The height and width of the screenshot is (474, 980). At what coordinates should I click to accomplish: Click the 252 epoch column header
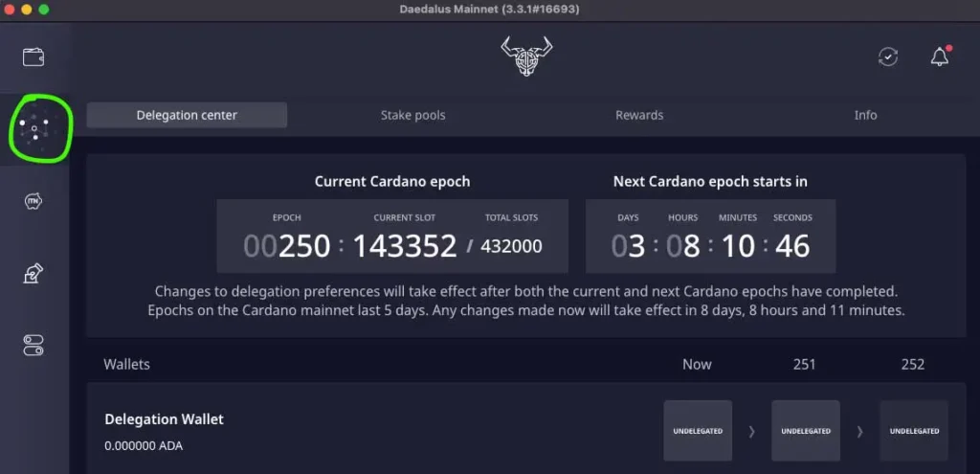click(x=913, y=364)
